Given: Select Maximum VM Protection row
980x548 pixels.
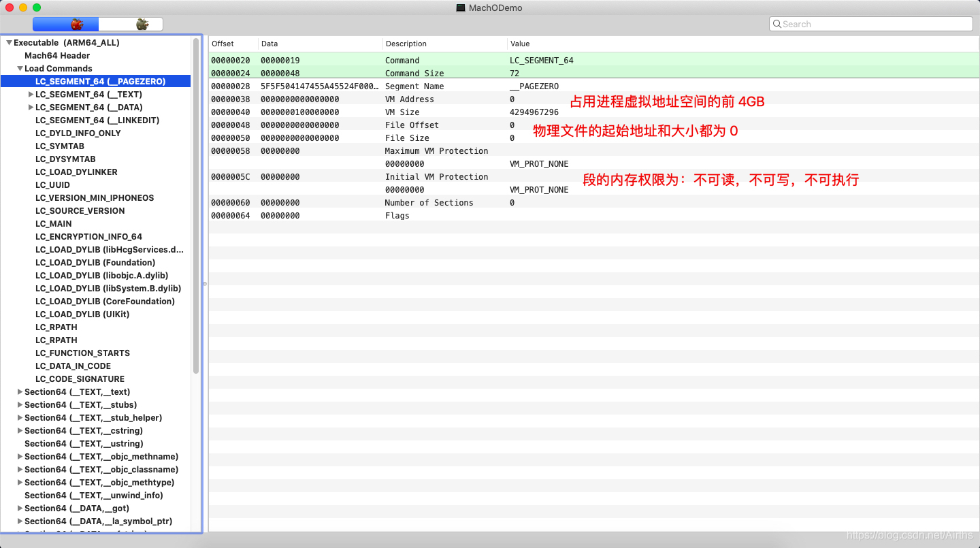Looking at the screenshot, I should (x=594, y=150).
